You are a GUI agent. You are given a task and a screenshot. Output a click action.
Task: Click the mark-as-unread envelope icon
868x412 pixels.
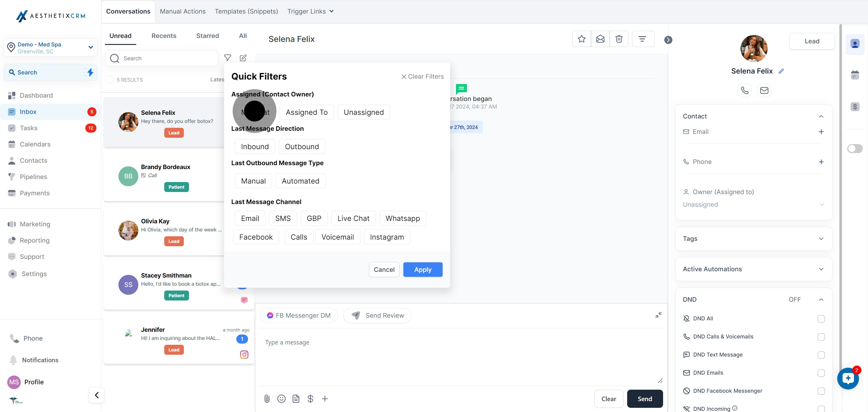pos(600,39)
